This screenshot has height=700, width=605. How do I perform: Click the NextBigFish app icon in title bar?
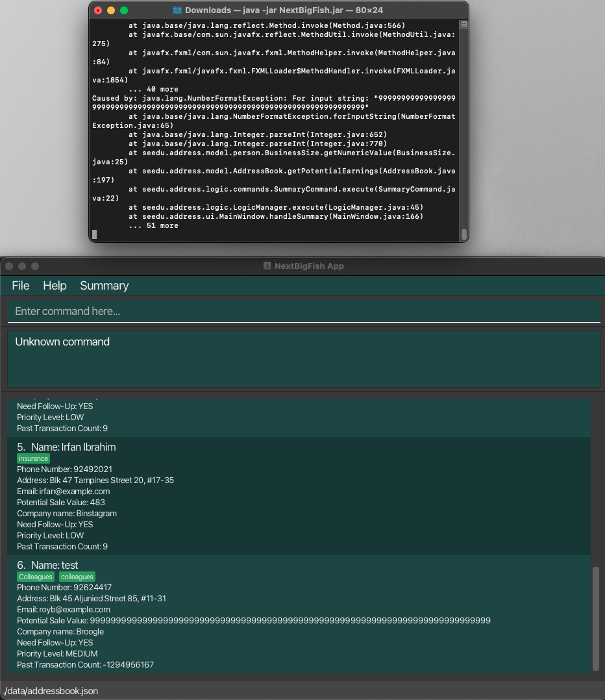tap(267, 266)
